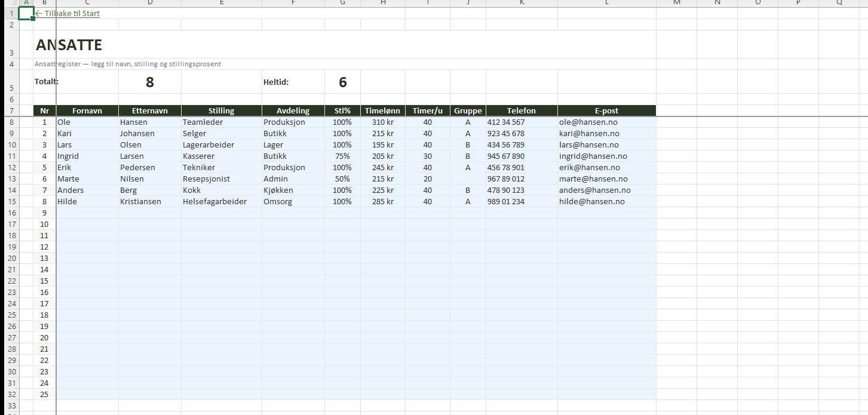Click Ole's 310 kr hourly wage
The width and height of the screenshot is (868, 415).
(382, 122)
